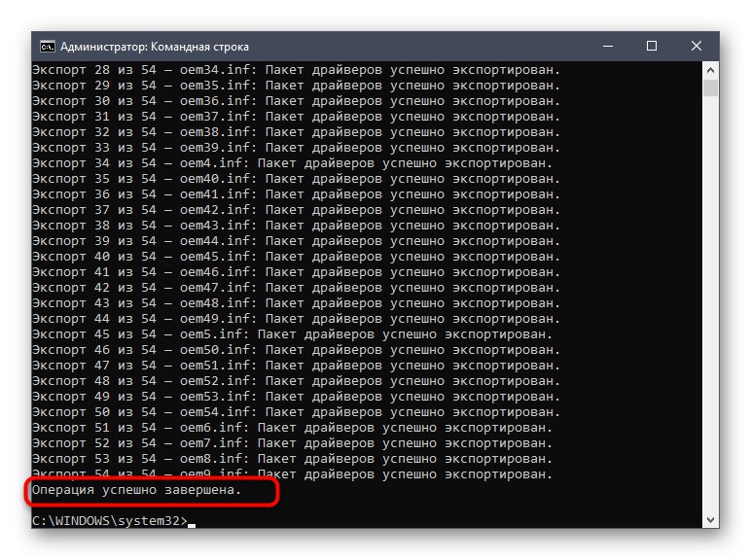Click the line Экспорт 32 из 54 oem38.inf

point(296,132)
